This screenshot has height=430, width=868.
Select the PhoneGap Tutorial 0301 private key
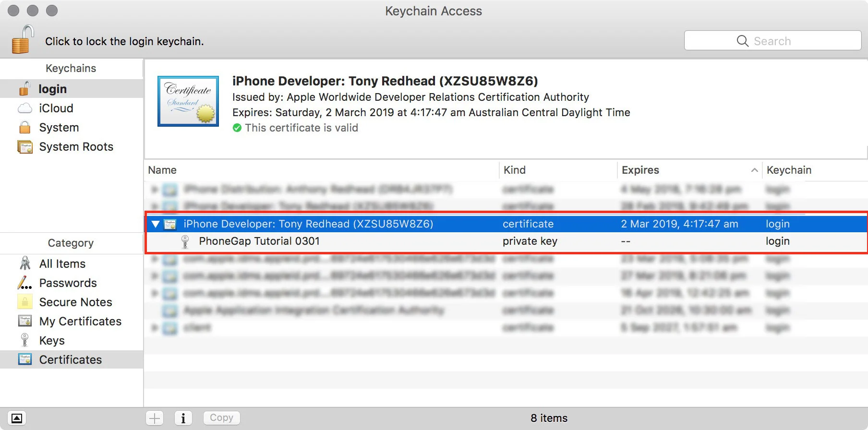coord(506,241)
